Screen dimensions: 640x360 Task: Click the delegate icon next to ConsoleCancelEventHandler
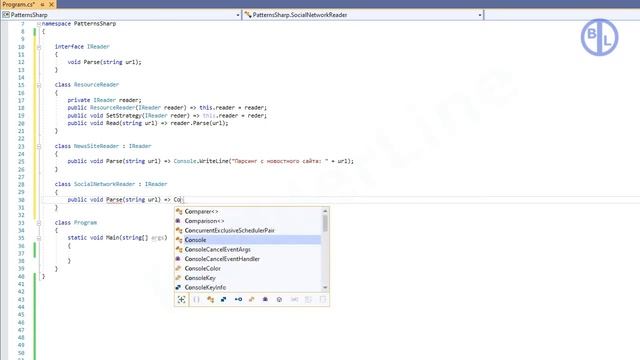coord(178,259)
